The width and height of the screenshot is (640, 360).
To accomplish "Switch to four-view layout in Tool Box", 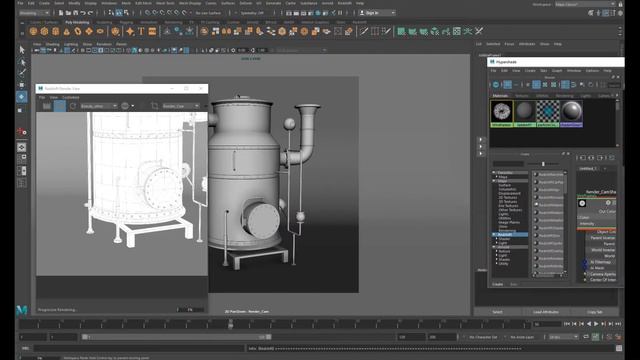I will click(x=22, y=159).
